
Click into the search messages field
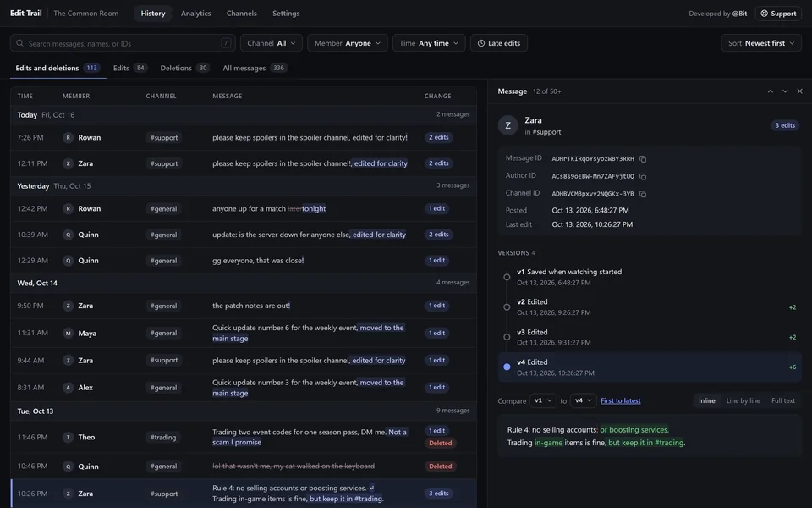pyautogui.click(x=123, y=43)
